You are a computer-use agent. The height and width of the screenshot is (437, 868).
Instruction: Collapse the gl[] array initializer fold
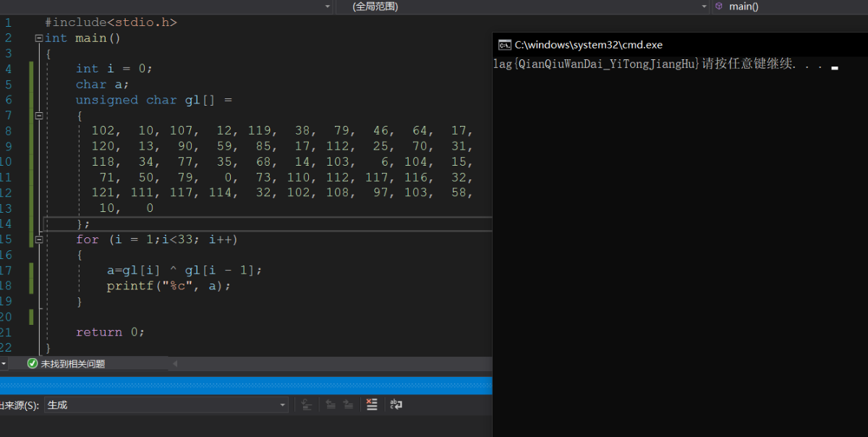(x=38, y=115)
